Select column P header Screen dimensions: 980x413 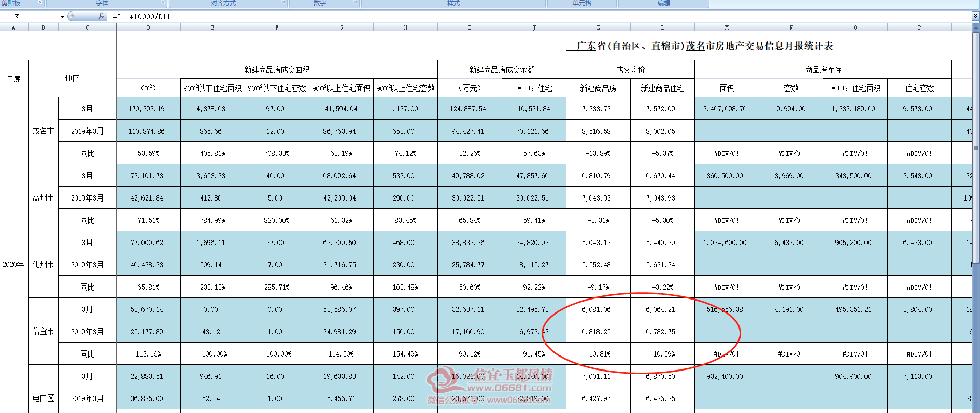click(920, 27)
